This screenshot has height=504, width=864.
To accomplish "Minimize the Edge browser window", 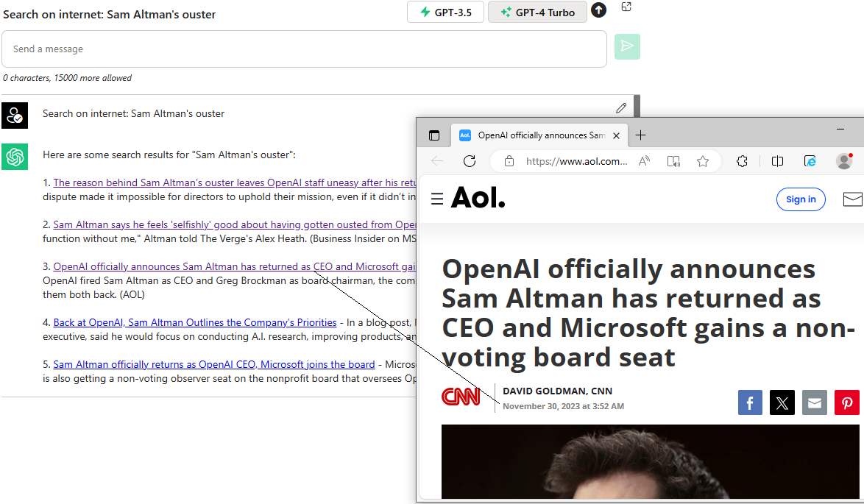I will coord(840,129).
